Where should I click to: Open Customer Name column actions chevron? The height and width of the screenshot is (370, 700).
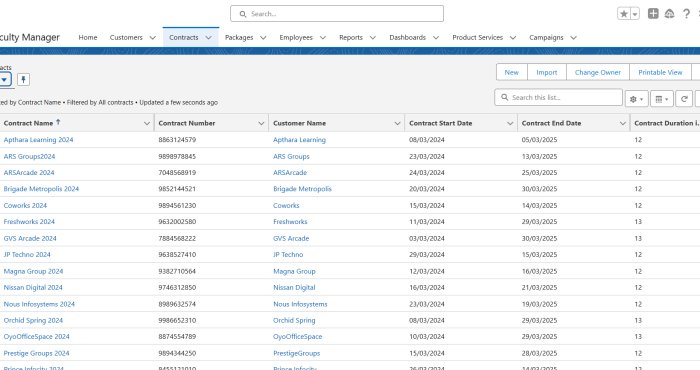pyautogui.click(x=397, y=123)
